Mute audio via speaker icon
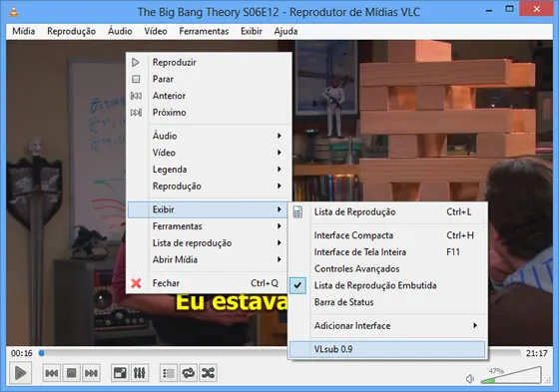The image size is (559, 392). click(470, 379)
